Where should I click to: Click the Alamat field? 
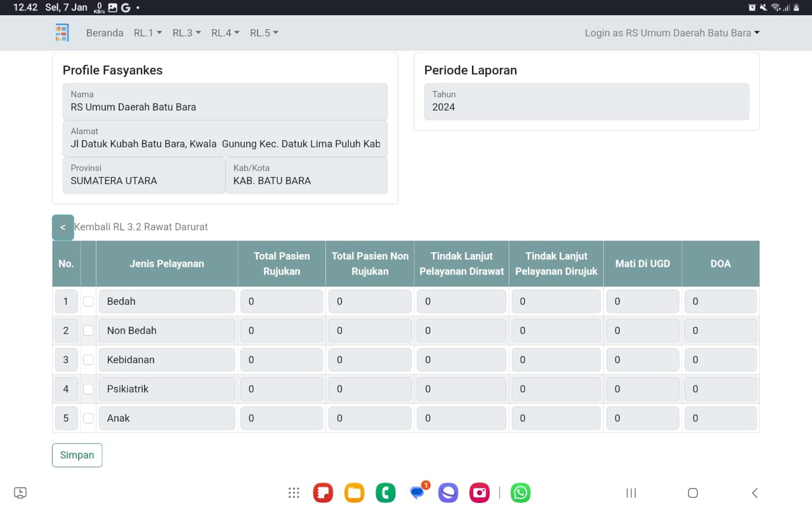coord(225,138)
